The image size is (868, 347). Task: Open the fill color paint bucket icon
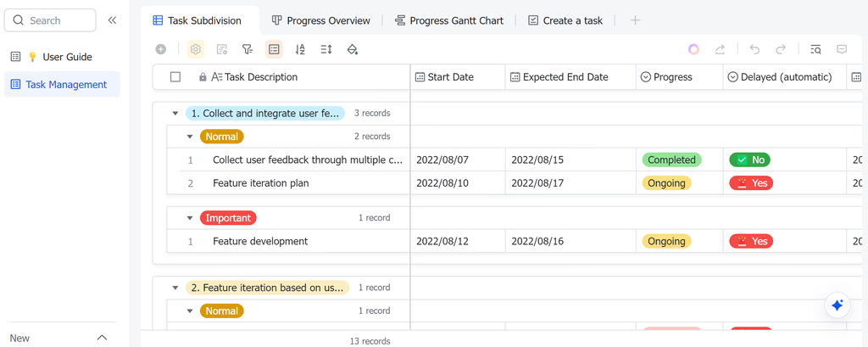pos(352,49)
